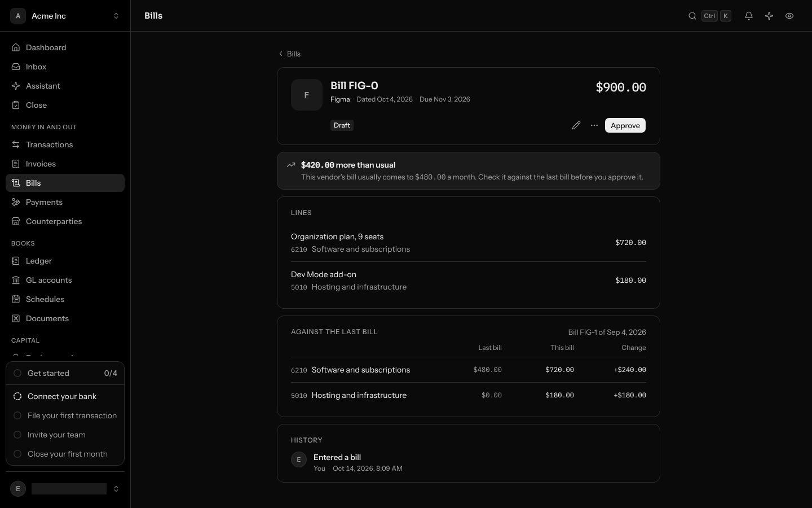This screenshot has height=508, width=812.
Task: Select the Invite your team step
Action: (65, 435)
